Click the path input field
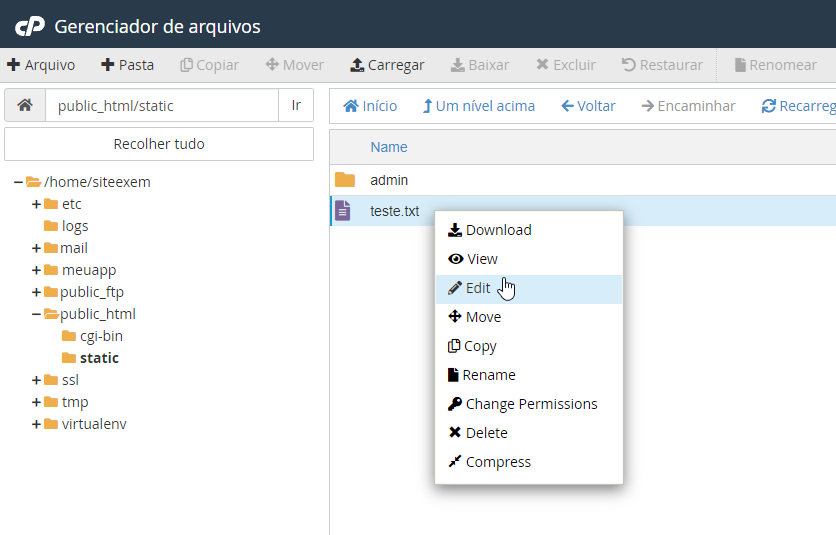836x535 pixels. [x=161, y=105]
